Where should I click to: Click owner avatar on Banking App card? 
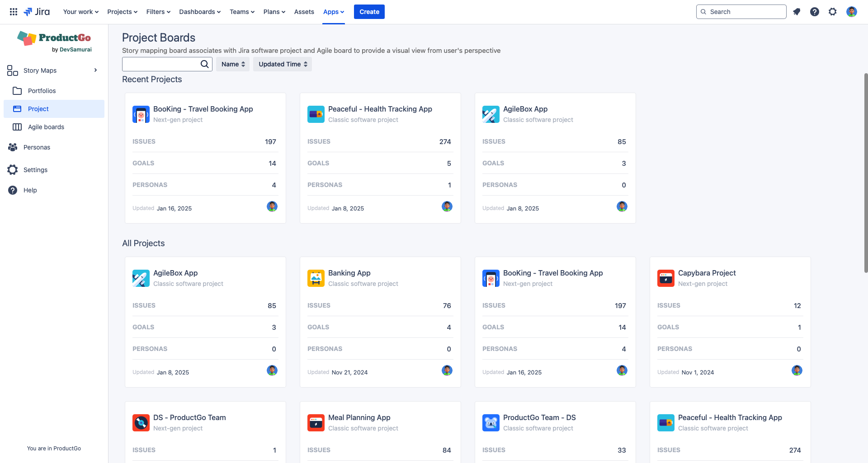[447, 370]
